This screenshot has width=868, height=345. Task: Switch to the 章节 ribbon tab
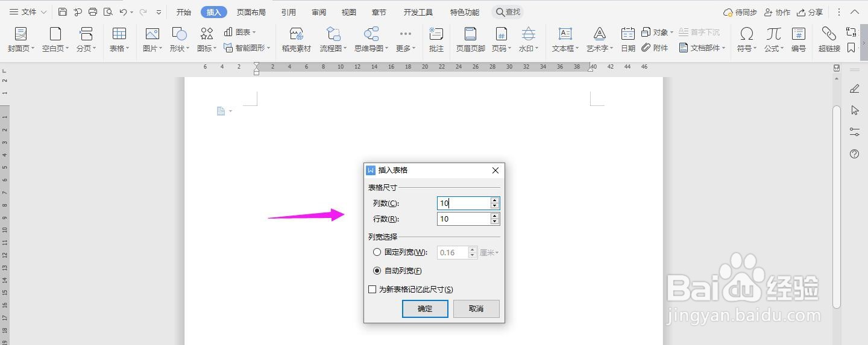[x=379, y=12]
